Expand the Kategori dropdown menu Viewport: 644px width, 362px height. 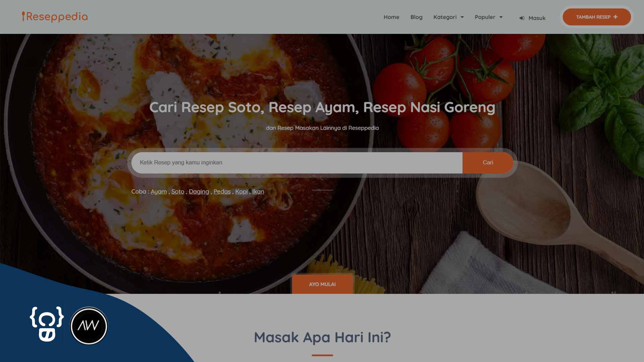448,17
